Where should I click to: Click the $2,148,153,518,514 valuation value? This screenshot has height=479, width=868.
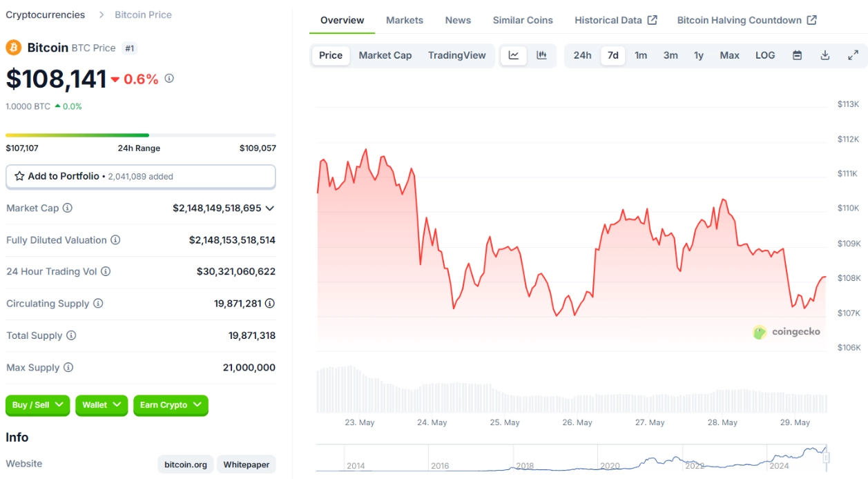232,240
